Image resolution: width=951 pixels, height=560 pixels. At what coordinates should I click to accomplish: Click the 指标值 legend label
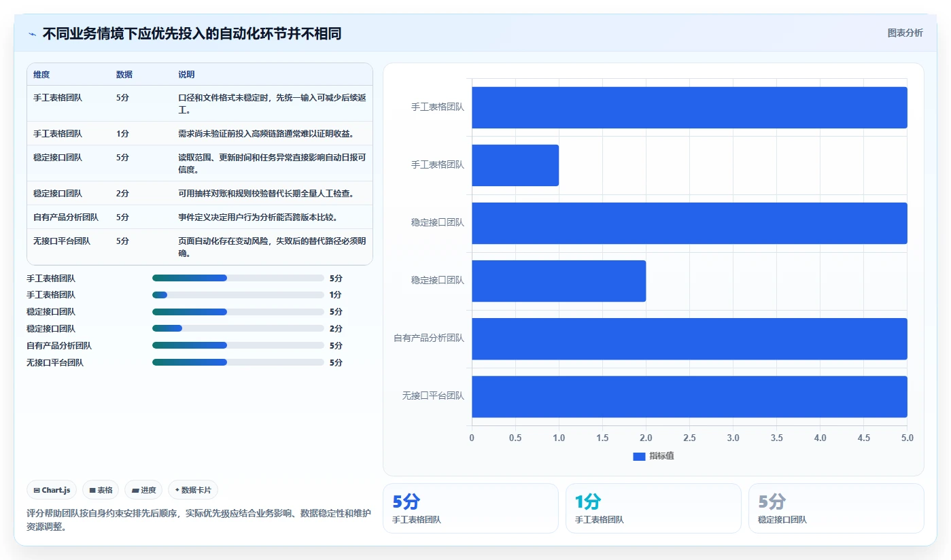[661, 456]
